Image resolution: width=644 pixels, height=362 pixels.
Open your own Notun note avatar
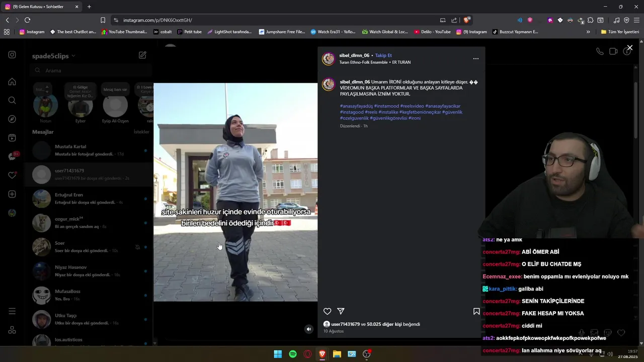[46, 106]
